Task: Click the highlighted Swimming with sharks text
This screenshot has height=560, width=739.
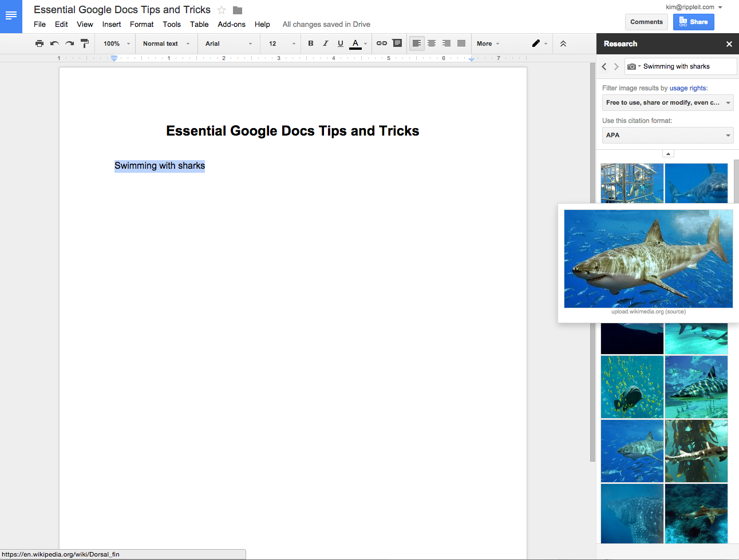Action: tap(160, 166)
